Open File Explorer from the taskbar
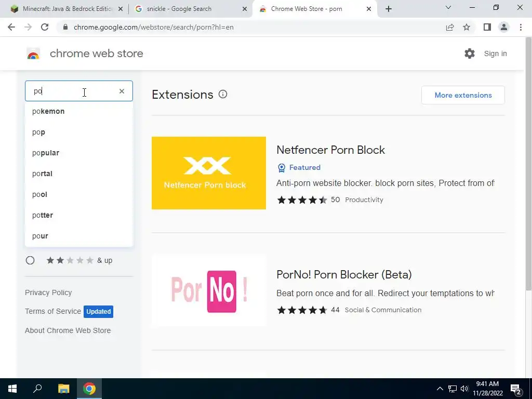The height and width of the screenshot is (399, 532). 63,389
